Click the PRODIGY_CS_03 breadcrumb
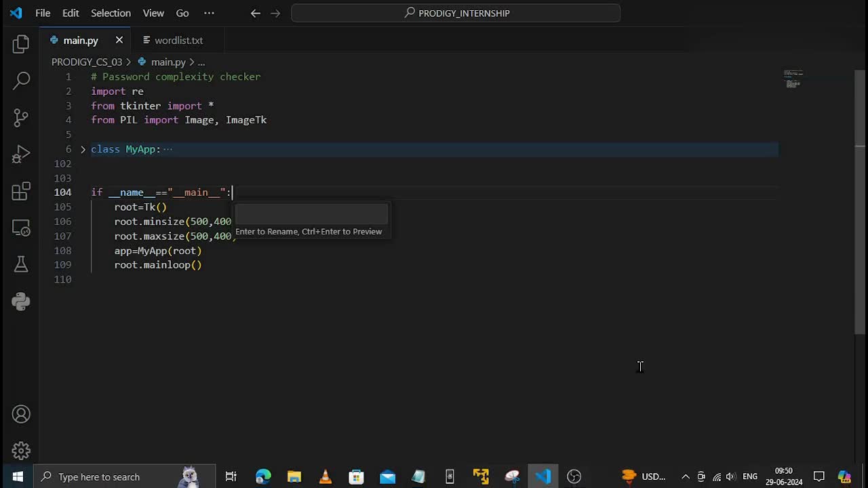This screenshot has width=868, height=488. tap(87, 62)
